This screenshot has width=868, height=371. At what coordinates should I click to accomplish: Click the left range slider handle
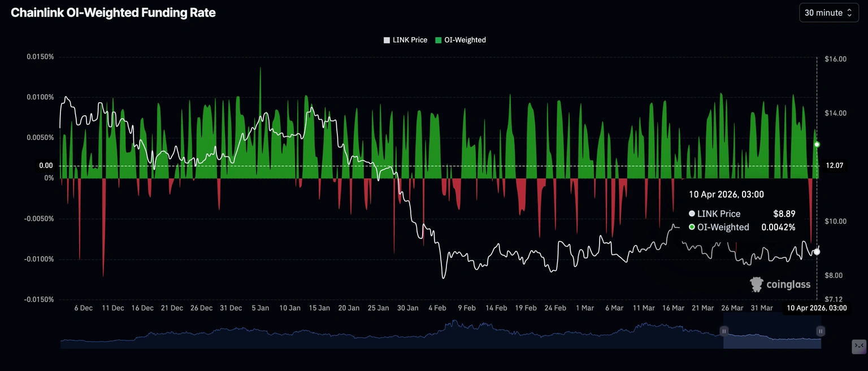(724, 331)
